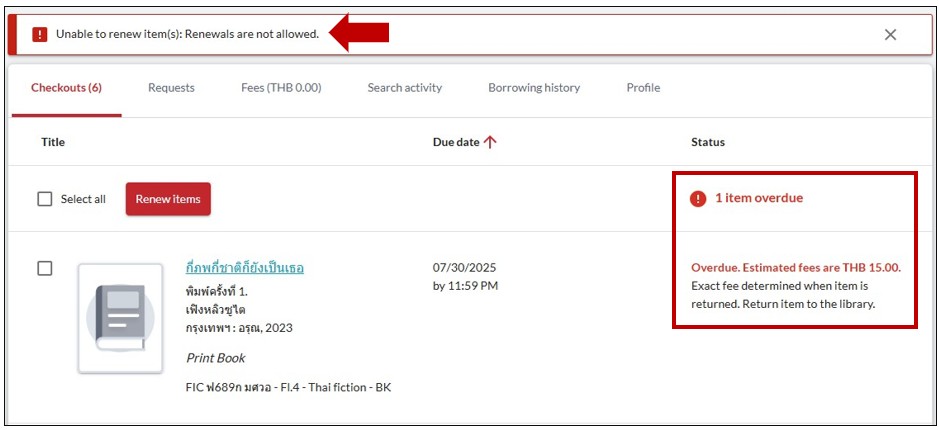The height and width of the screenshot is (430, 939).
Task: Click the '1 item overdue' status text
Action: point(758,198)
